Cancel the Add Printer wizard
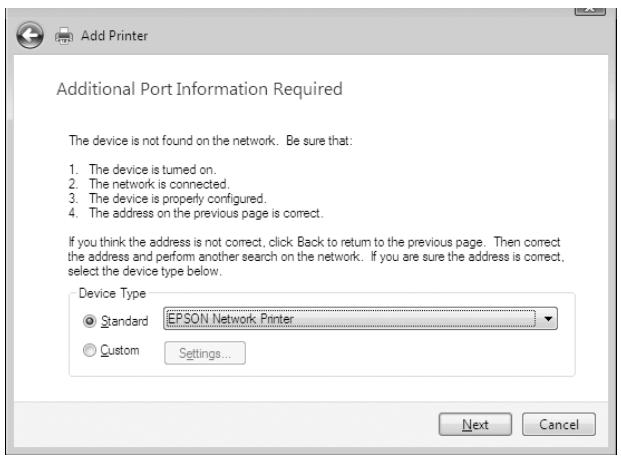The width and height of the screenshot is (621, 456). [x=558, y=424]
